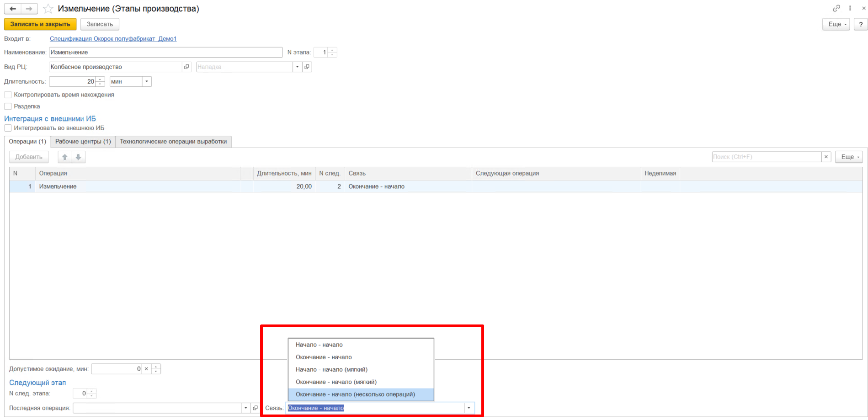Enable Контролировать время нахождения checkbox
Screen dimensions: 868x420
tap(8, 95)
